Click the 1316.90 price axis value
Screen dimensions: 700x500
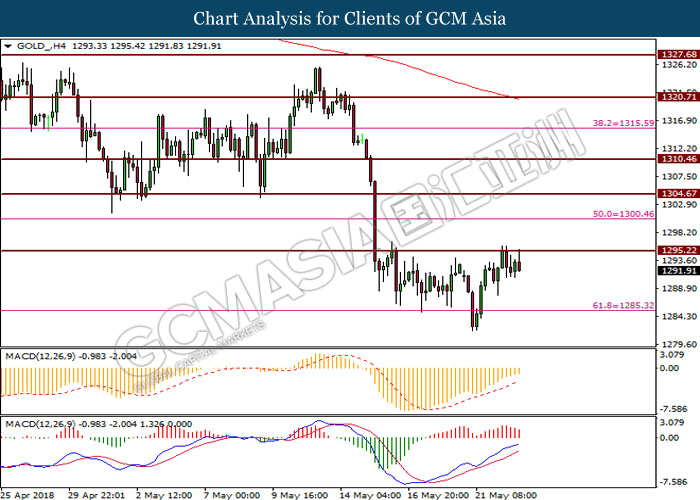(x=679, y=121)
